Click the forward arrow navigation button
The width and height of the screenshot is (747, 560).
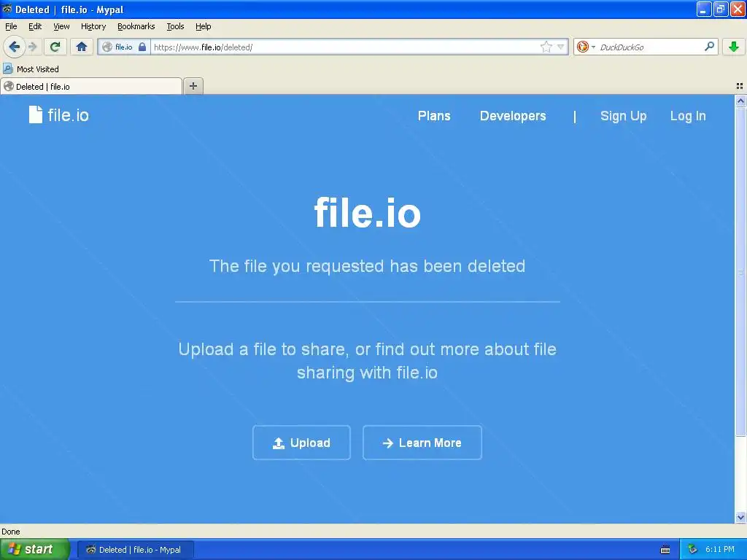32,47
